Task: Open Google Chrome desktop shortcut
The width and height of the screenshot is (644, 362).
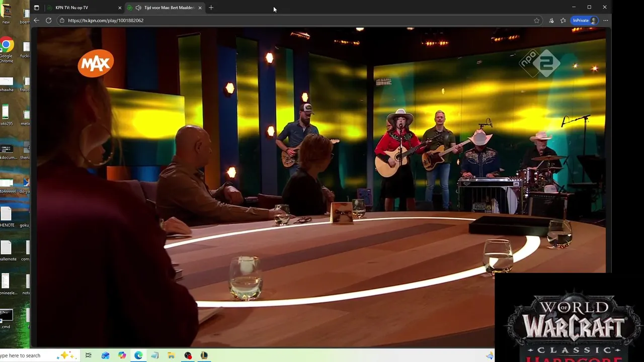Action: point(6,50)
